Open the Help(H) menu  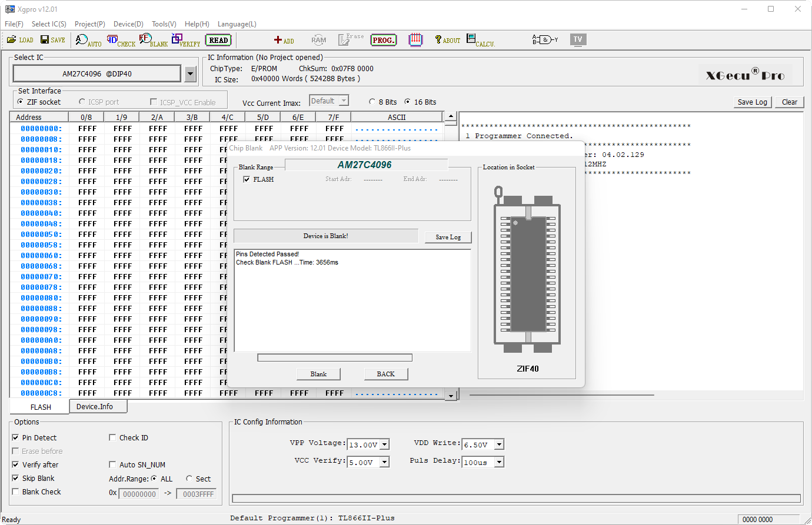(197, 24)
